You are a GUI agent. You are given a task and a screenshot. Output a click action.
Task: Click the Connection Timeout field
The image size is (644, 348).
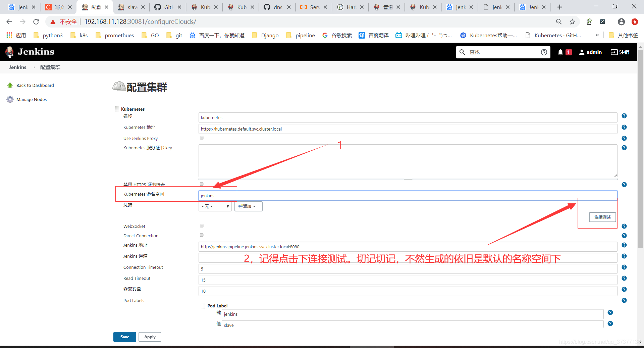(x=408, y=269)
